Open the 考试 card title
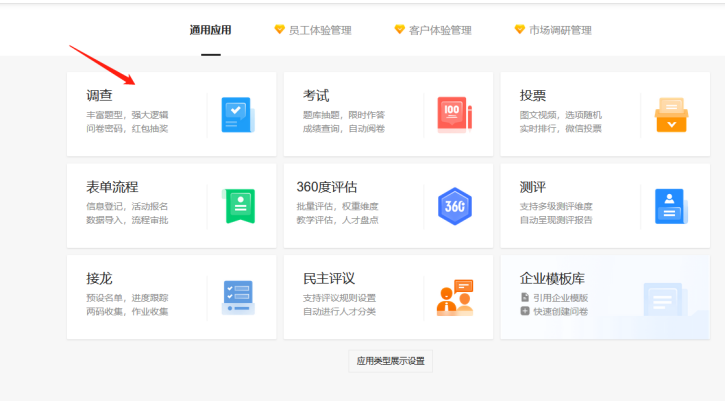The width and height of the screenshot is (726, 402). click(x=316, y=95)
